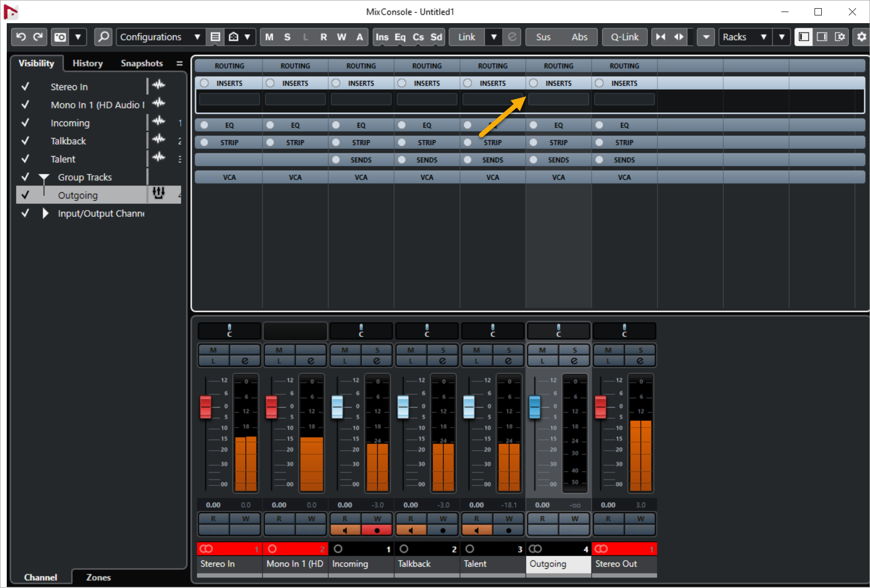This screenshot has width=870, height=588.
Task: Switch to the Zones tab
Action: click(x=98, y=577)
